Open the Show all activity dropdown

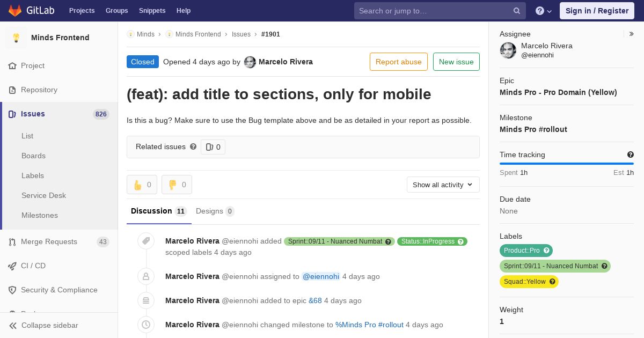tap(443, 185)
